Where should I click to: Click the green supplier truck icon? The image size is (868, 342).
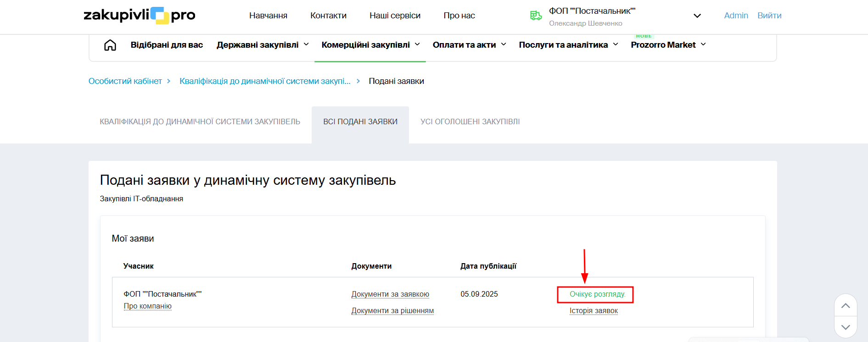coord(536,16)
